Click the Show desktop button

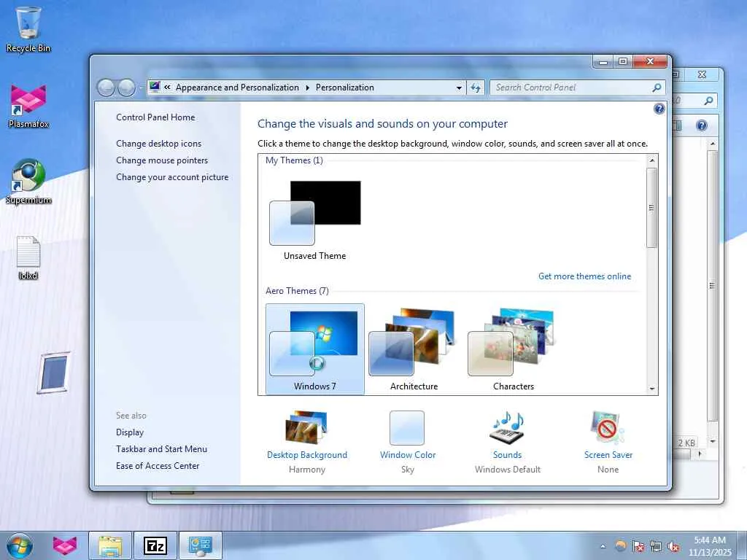(742, 545)
